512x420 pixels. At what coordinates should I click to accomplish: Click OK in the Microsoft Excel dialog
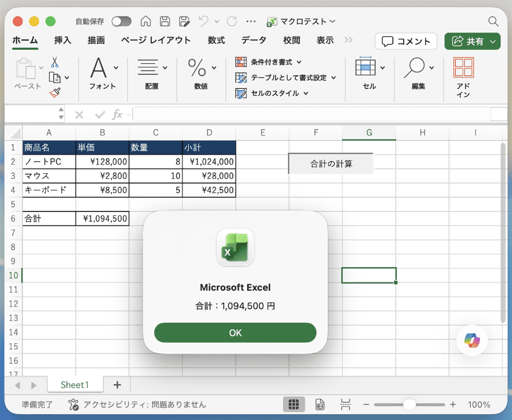[x=235, y=333]
